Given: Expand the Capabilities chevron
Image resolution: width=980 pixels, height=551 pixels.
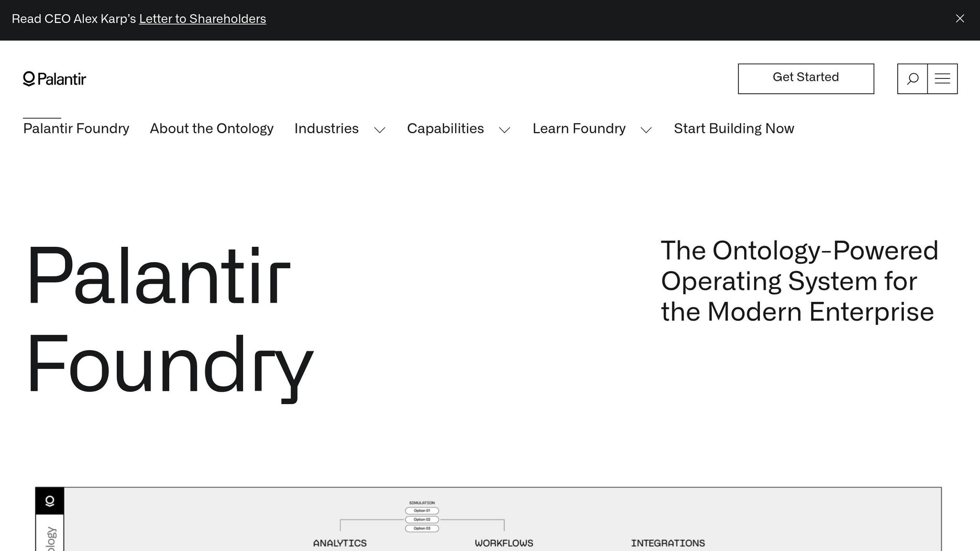Looking at the screenshot, I should point(505,130).
